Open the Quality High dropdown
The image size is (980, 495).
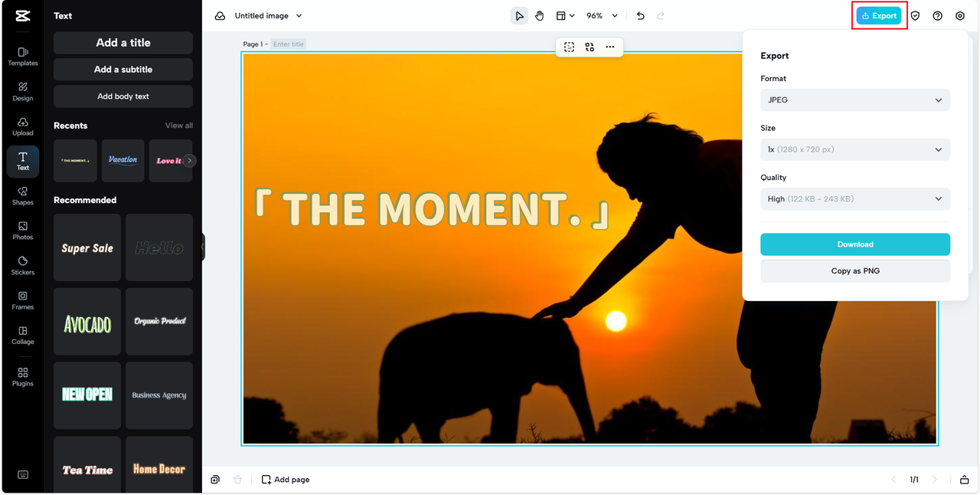(855, 198)
